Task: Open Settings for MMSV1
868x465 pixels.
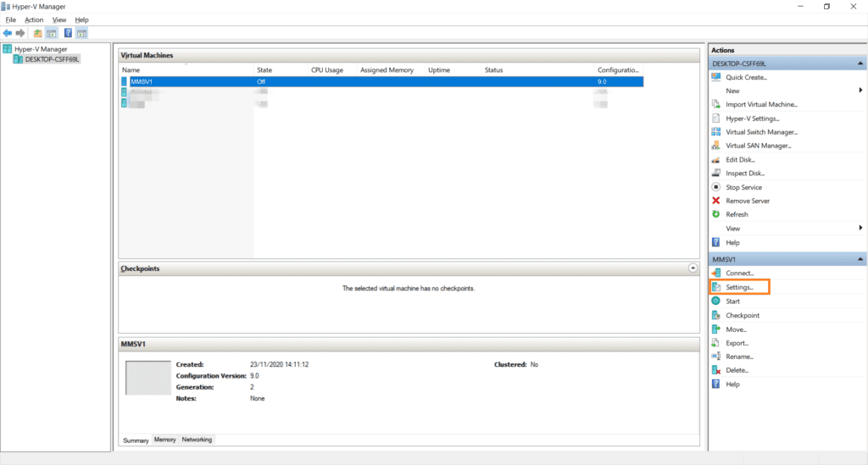Action: click(739, 287)
